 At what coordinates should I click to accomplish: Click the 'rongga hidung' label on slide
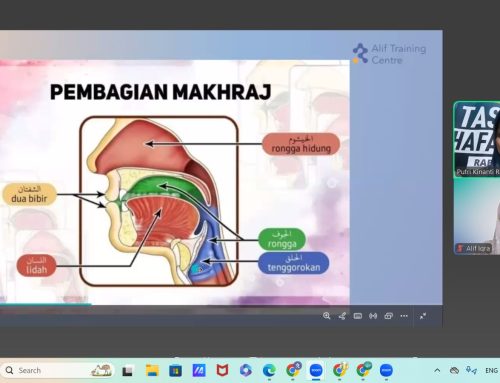[x=301, y=144]
